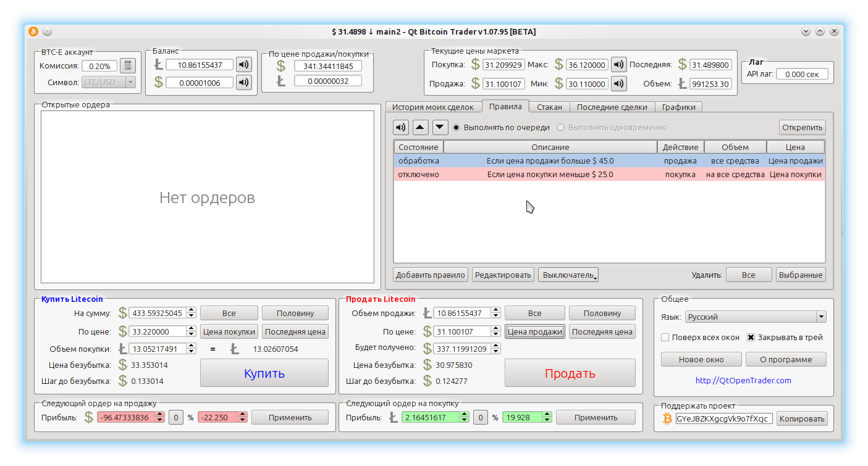This screenshot has height=466, width=868.
Task: Click Применить under Следующий ордер на продажу
Action: coord(290,417)
